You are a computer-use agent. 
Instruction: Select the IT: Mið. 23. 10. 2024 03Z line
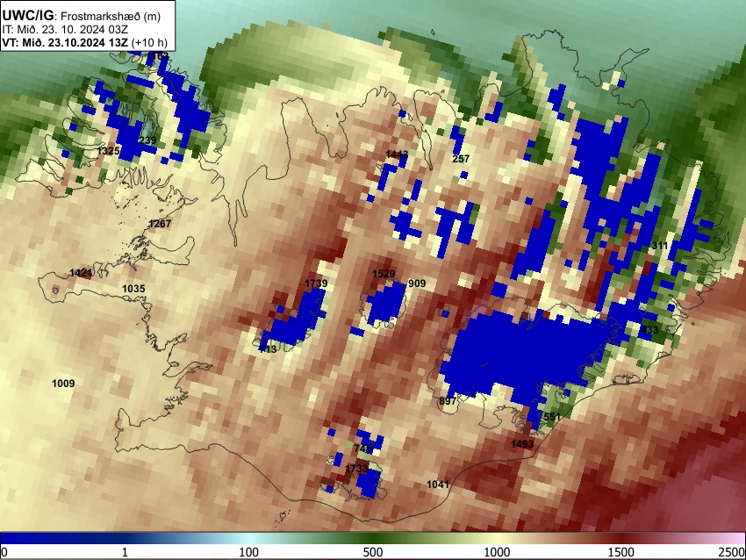65,30
